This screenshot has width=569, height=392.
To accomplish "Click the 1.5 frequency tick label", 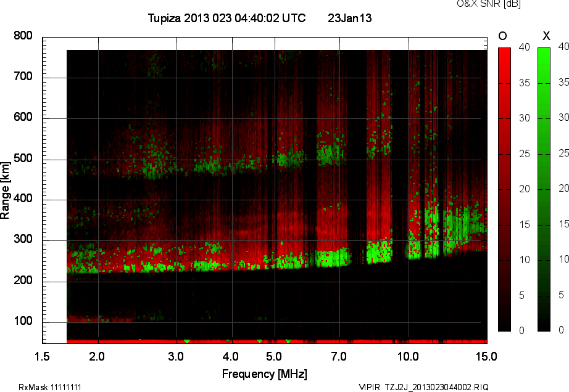I will click(42, 356).
